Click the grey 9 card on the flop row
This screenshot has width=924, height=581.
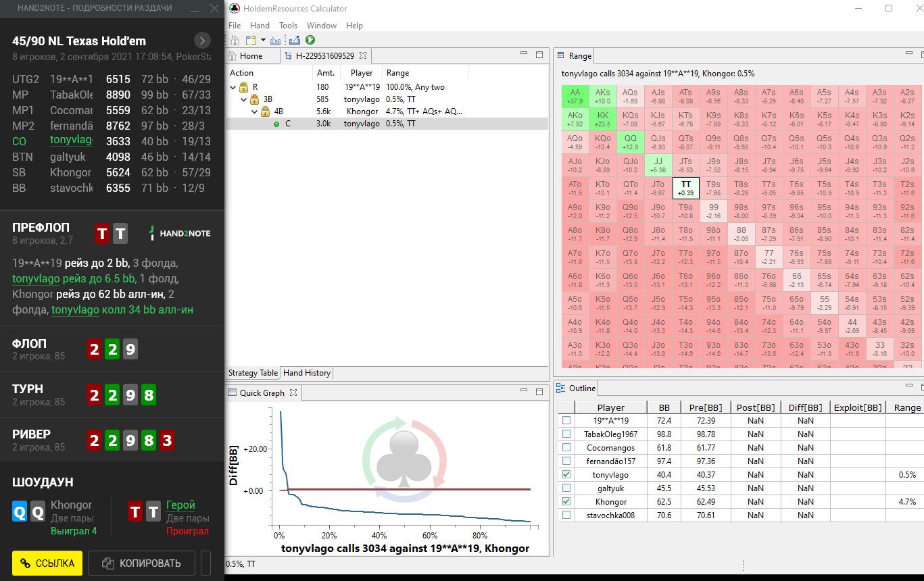[x=131, y=349]
